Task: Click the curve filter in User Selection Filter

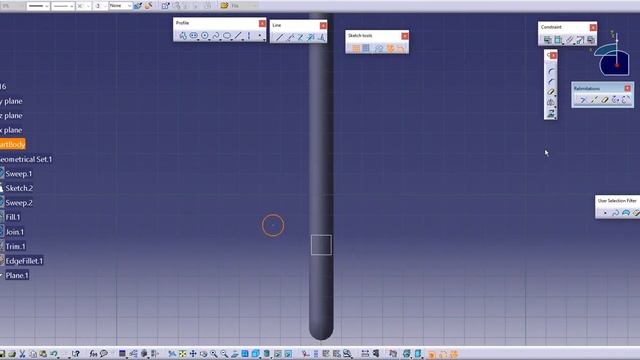Action: pyautogui.click(x=616, y=213)
